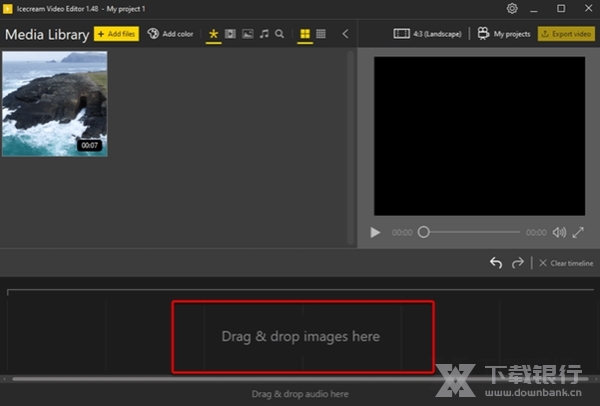Open My projects
Screen dimensions: 600x406
504,34
